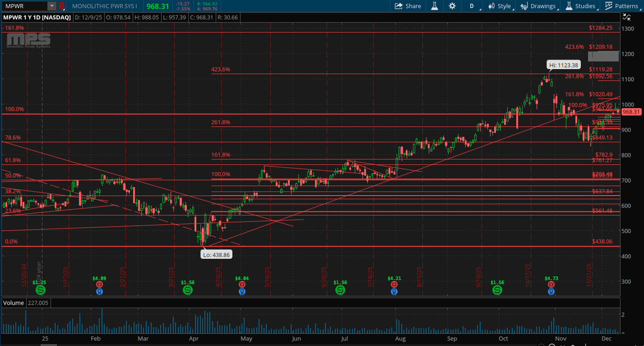Image resolution: width=644 pixels, height=346 pixels.
Task: Click the 78.6% Fibonacci level label
Action: (x=13, y=138)
